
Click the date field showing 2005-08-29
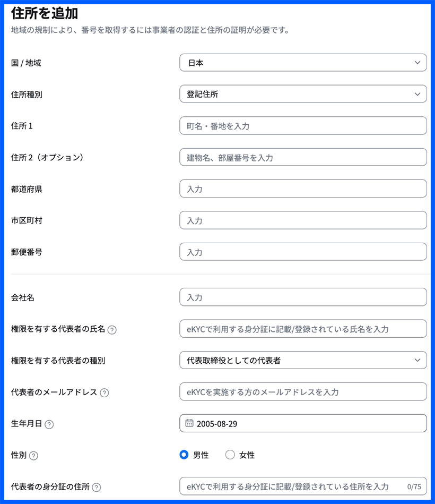tap(302, 423)
